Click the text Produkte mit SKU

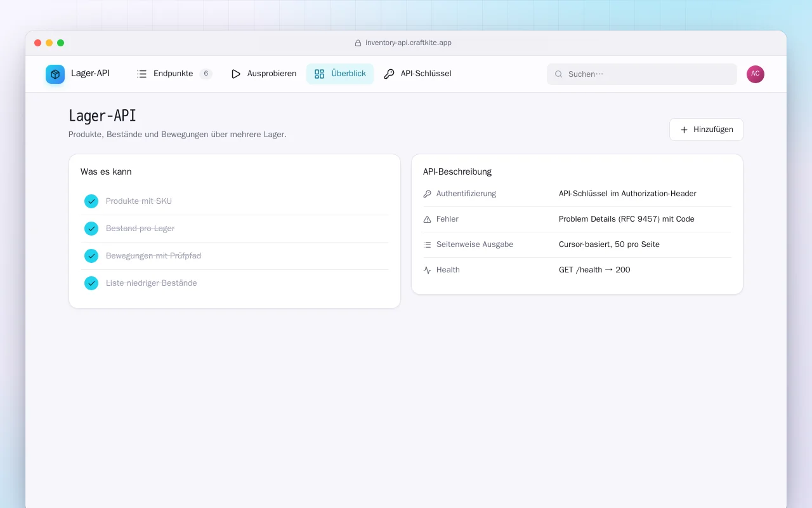139,201
